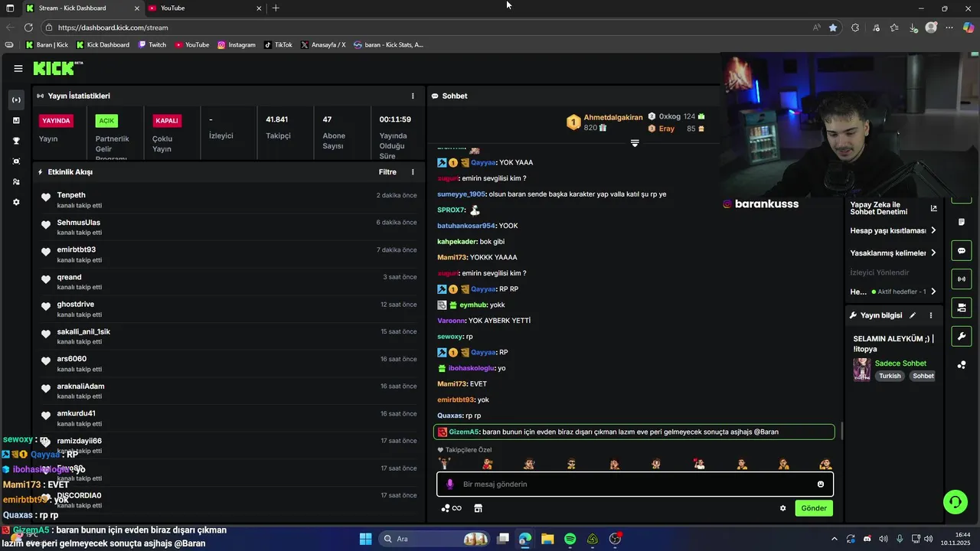980x551 pixels.
Task: Open the Twitch bookmark
Action: pyautogui.click(x=152, y=45)
